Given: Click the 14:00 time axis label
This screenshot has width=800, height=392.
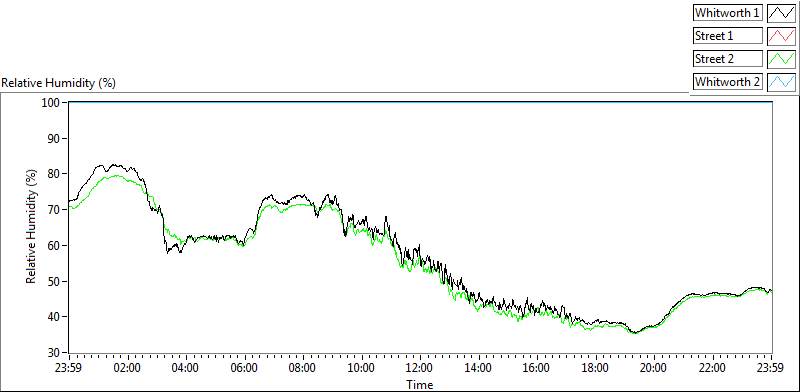Looking at the screenshot, I should [479, 368].
